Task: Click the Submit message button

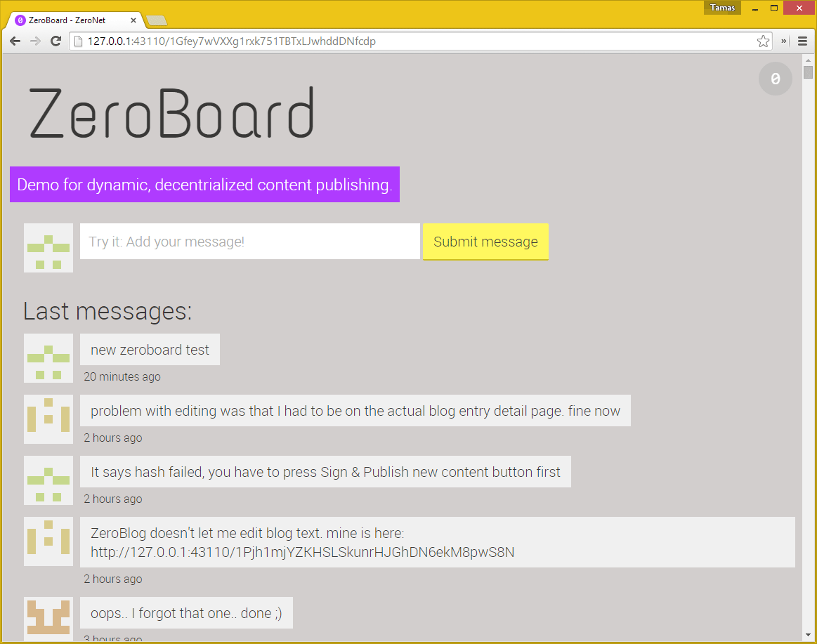Action: coord(485,242)
